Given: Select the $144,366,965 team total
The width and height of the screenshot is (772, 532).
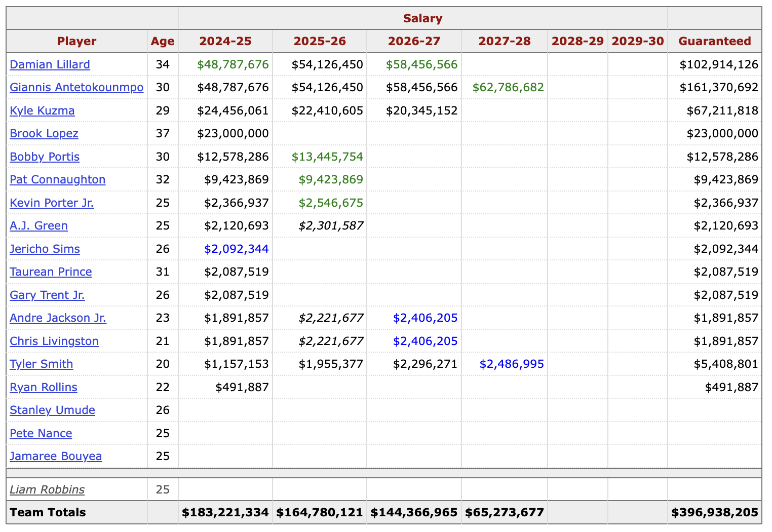Looking at the screenshot, I should pyautogui.click(x=414, y=512).
